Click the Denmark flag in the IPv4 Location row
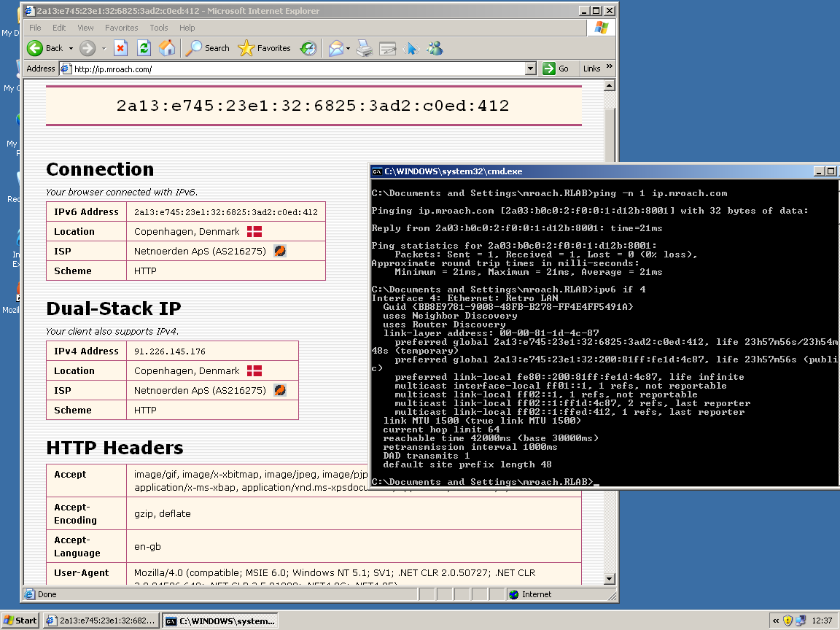Image resolution: width=840 pixels, height=630 pixels. point(254,370)
